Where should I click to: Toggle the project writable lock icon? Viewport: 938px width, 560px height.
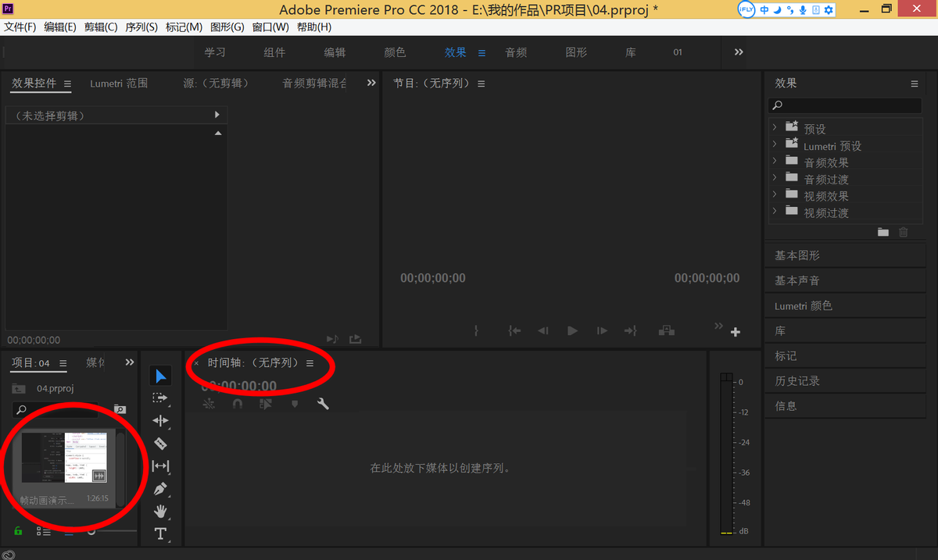(x=18, y=532)
